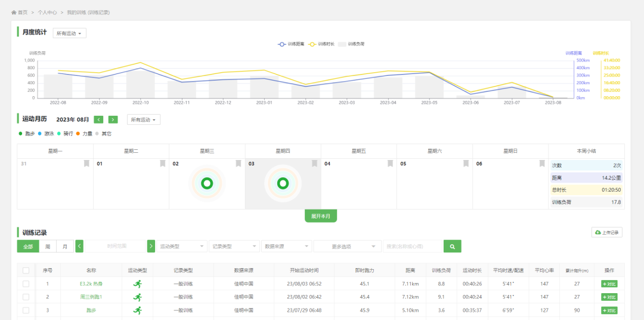Click the green 跑步 legend dot
The height and width of the screenshot is (320, 644).
coord(20,134)
